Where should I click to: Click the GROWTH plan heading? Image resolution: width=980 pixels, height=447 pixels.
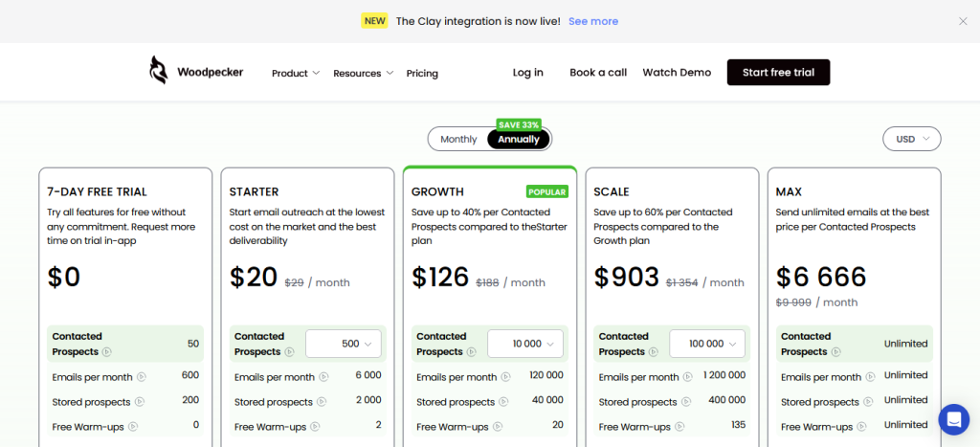coord(437,192)
